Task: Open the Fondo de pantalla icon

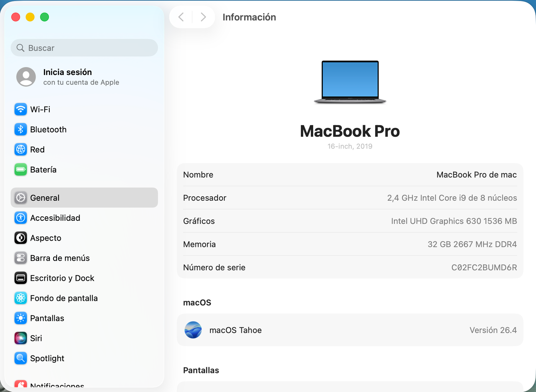Action: (20, 298)
